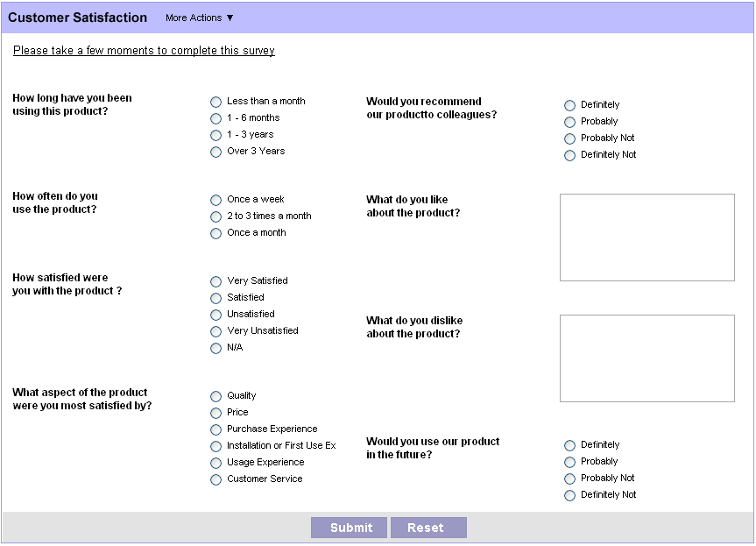Viewport: 756px width, 546px height.
Task: Select '2 to 3 times a month' option
Action: 216,216
